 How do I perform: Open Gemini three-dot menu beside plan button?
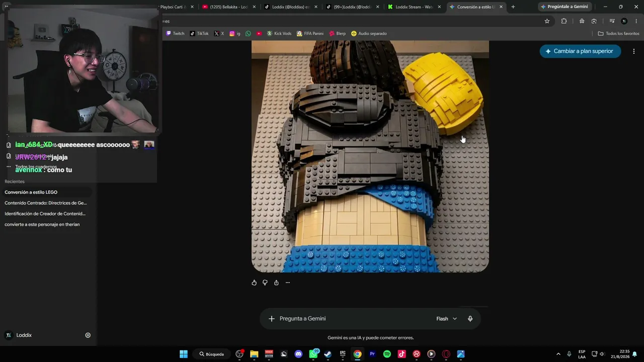click(634, 51)
